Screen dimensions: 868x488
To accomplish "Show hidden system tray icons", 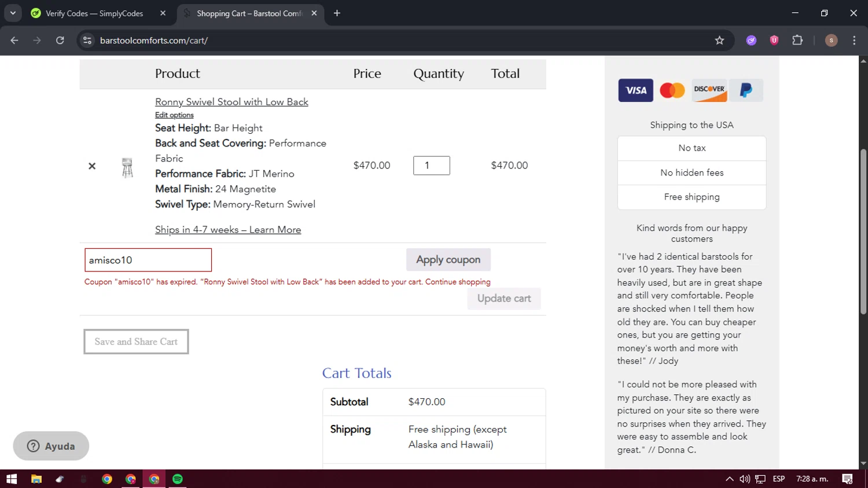I will click(x=729, y=479).
